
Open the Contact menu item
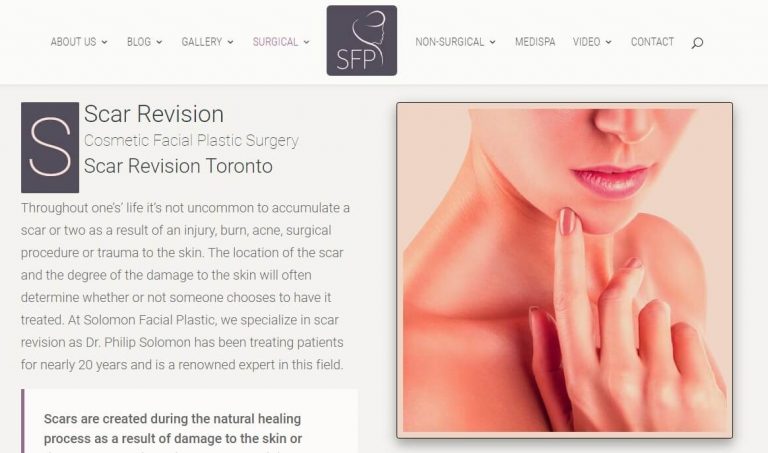pyautogui.click(x=652, y=42)
